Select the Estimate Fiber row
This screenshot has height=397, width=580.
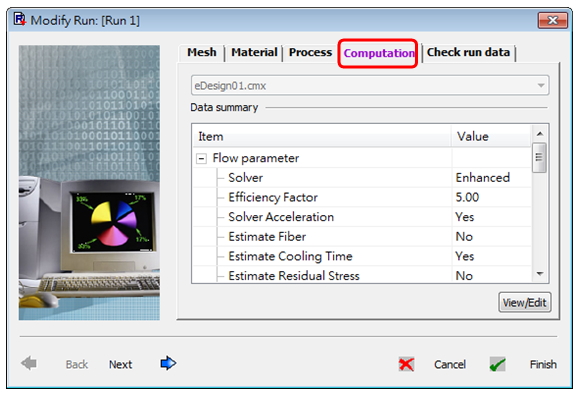(362, 236)
